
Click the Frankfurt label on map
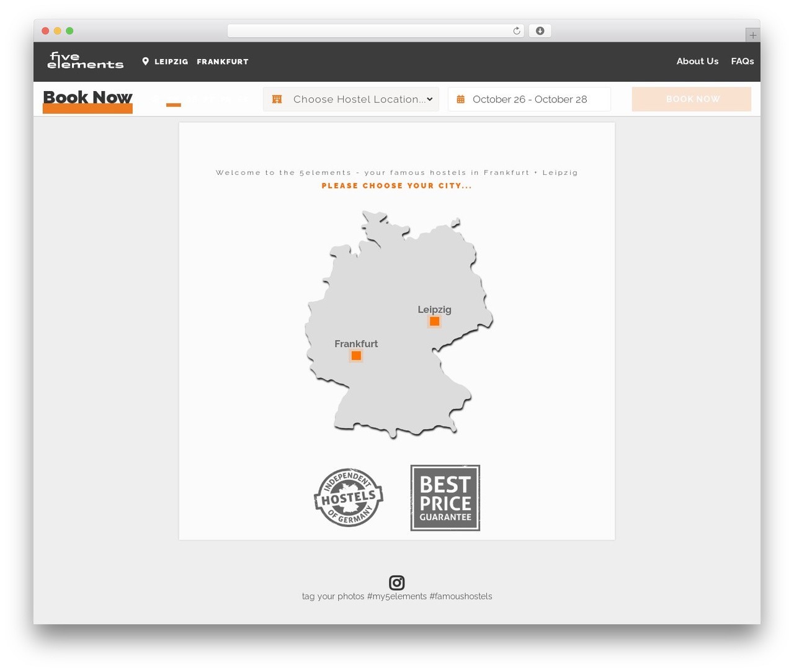pyautogui.click(x=356, y=343)
